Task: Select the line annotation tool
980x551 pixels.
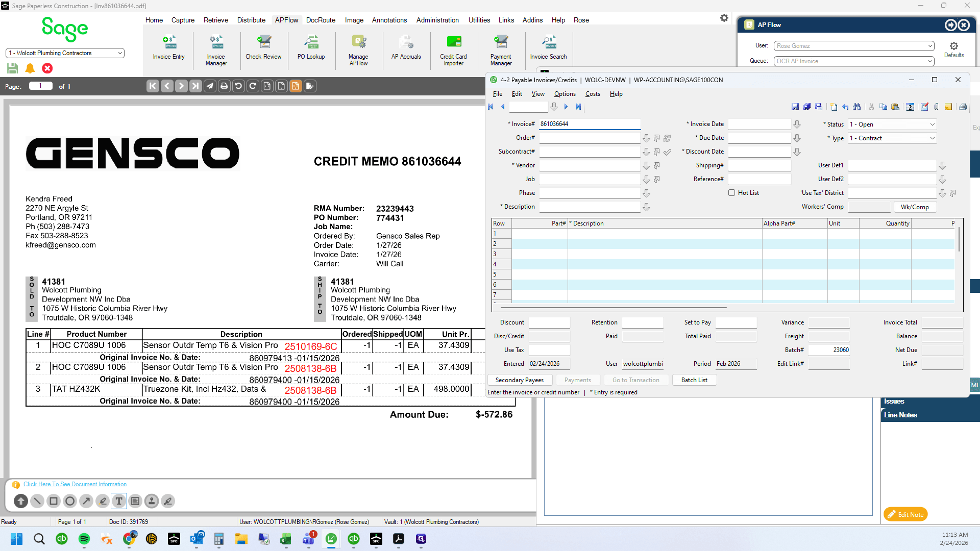Action: 37,501
